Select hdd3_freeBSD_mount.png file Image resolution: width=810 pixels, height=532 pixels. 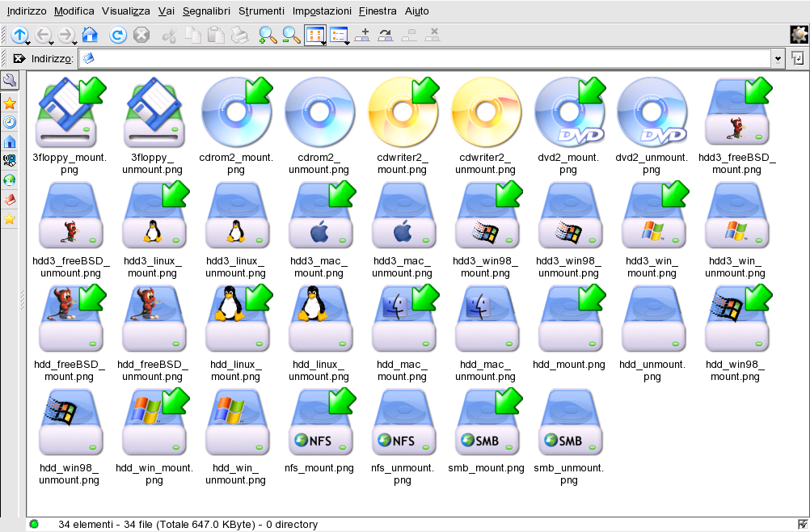[736, 125]
